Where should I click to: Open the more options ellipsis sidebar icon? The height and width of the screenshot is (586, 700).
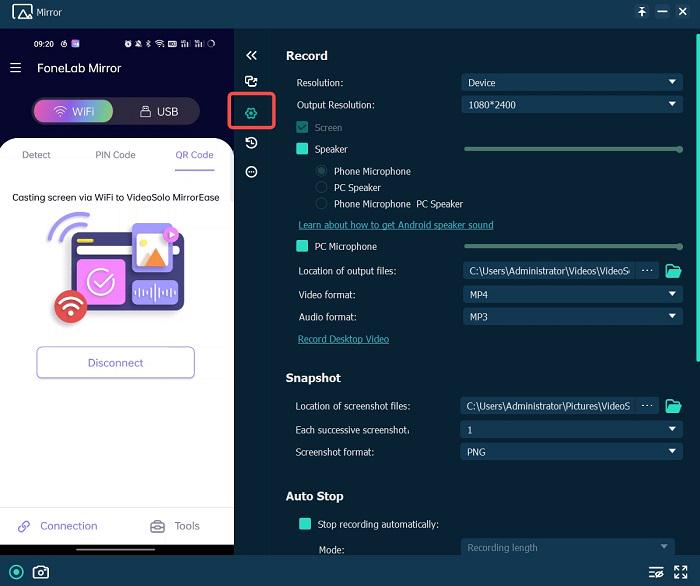click(251, 172)
